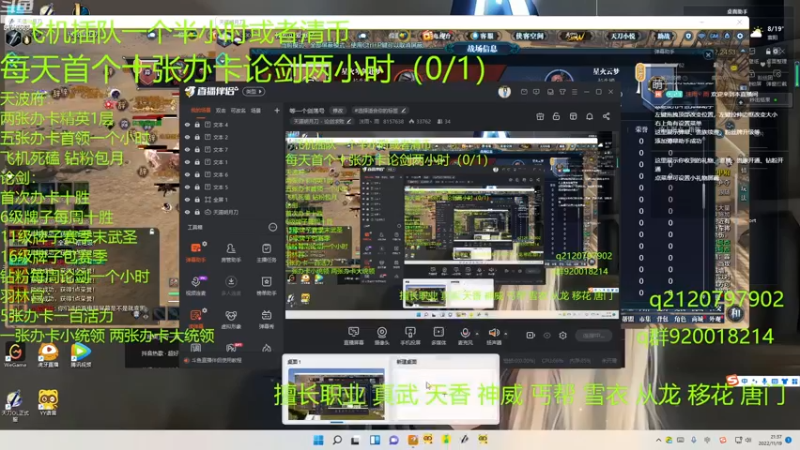Click the 麦克风 microphone icon

(465, 333)
